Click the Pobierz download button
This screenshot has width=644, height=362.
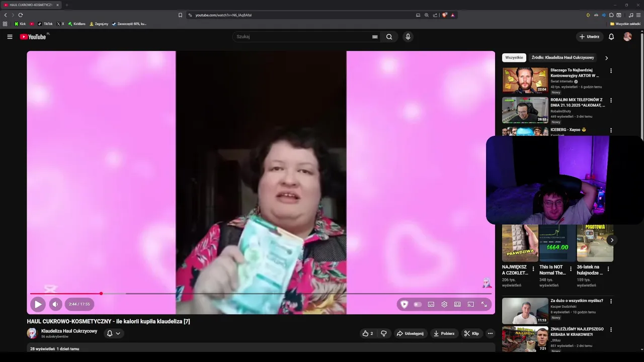pos(444,333)
